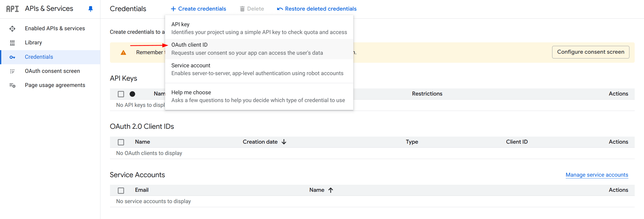
Task: Click the Delete button label
Action: (x=255, y=9)
